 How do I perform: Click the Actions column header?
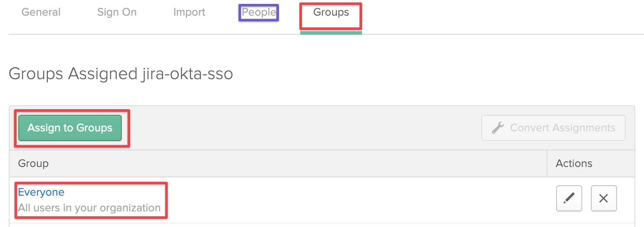point(574,164)
